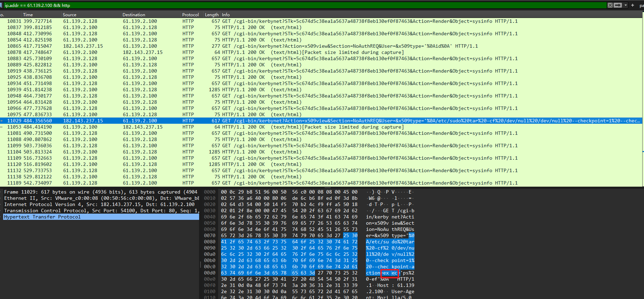This screenshot has width=644, height=299.
Task: Click hex bytes on offset row 0040
Action: point(289,217)
